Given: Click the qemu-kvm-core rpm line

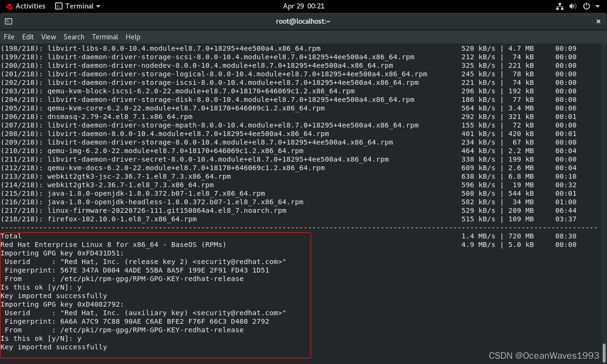Looking at the screenshot, I should (x=288, y=108).
